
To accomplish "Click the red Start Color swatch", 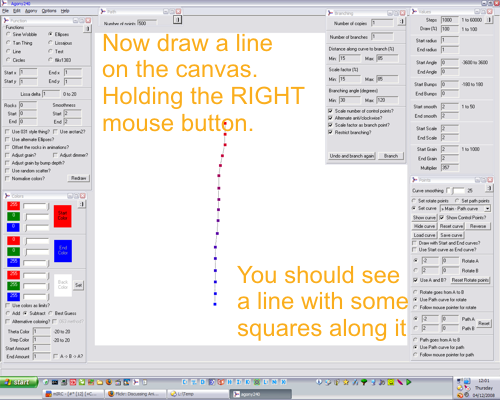I will (x=63, y=216).
